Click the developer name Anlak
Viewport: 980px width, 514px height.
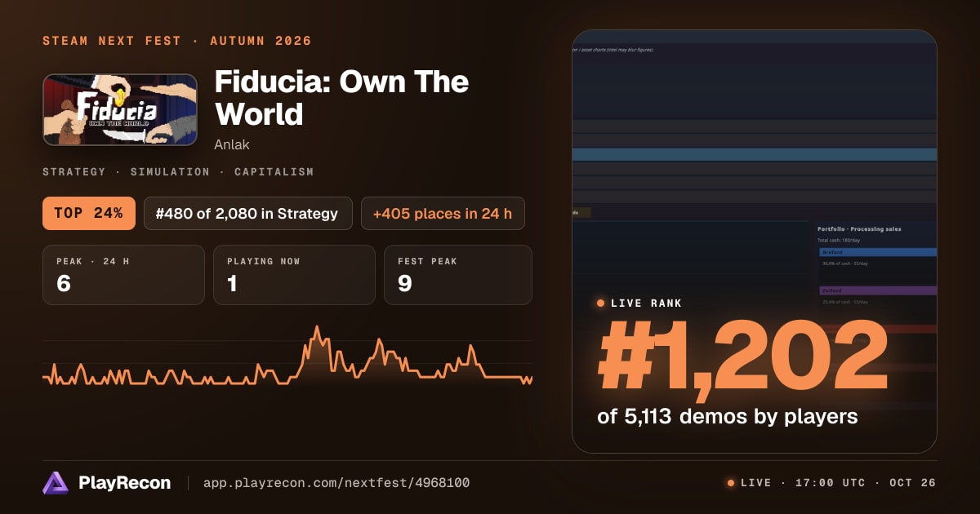[x=232, y=144]
